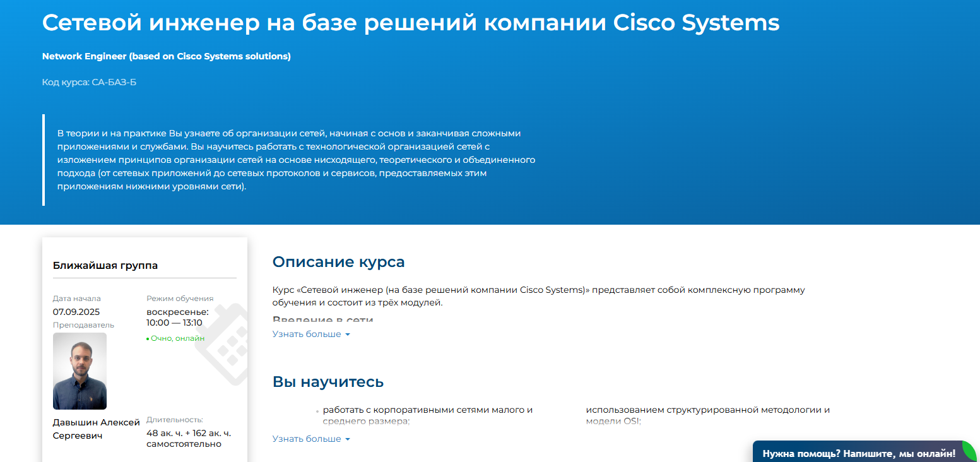Expand the «Узнать больше» under Описание курса
The width and height of the screenshot is (980, 462).
click(x=305, y=334)
